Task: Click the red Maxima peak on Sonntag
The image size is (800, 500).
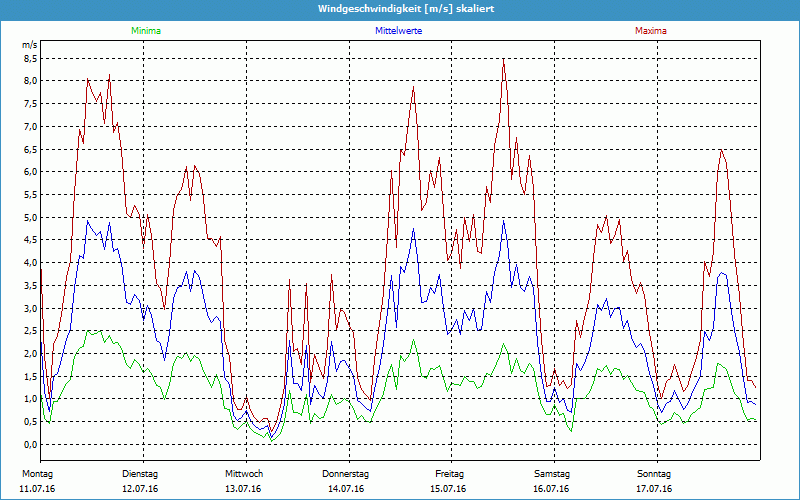Action: pos(721,150)
